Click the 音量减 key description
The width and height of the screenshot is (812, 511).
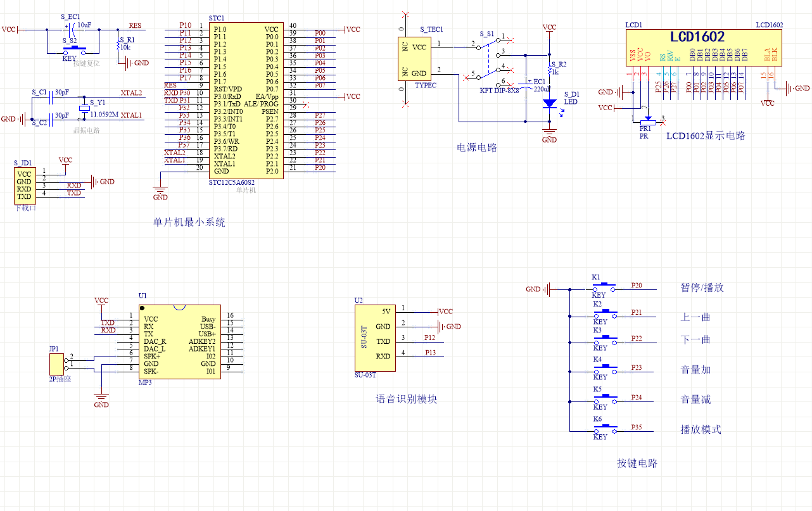(x=695, y=399)
